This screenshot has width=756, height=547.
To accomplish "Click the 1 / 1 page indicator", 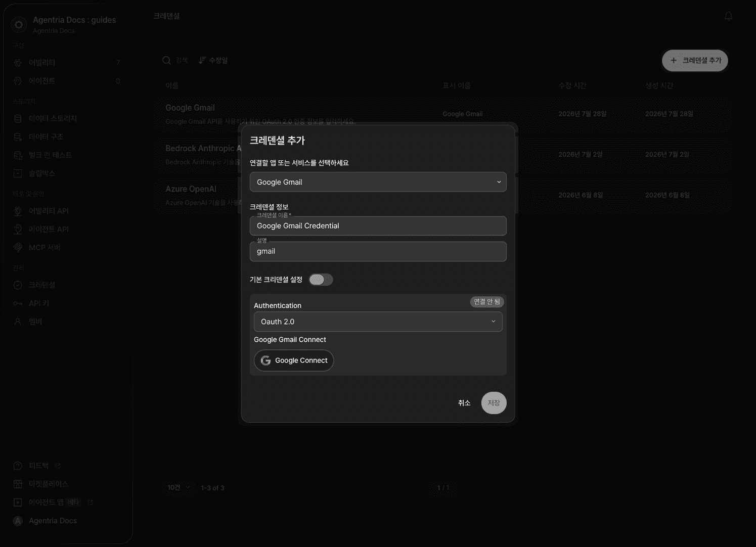I will point(443,488).
